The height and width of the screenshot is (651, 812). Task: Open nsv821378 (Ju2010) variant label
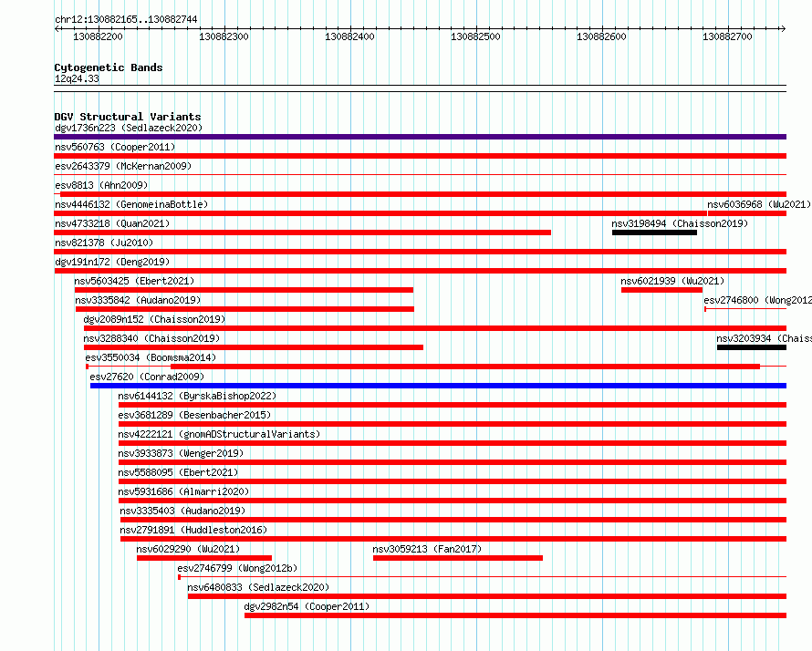(104, 243)
